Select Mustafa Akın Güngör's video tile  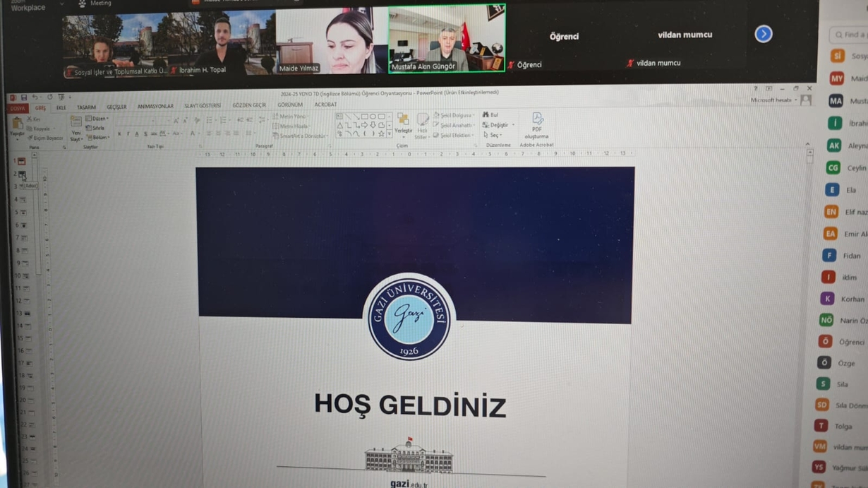click(x=447, y=39)
